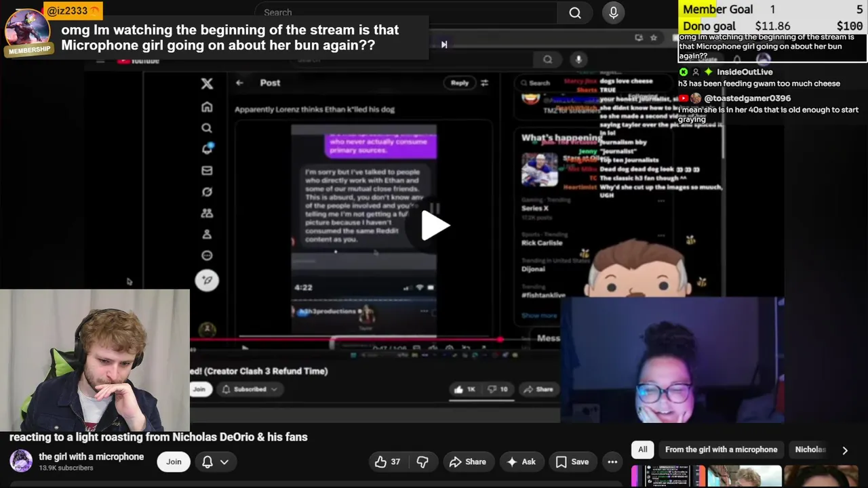
Task: Click the skip-next icon after the chat banner
Action: [x=444, y=45]
